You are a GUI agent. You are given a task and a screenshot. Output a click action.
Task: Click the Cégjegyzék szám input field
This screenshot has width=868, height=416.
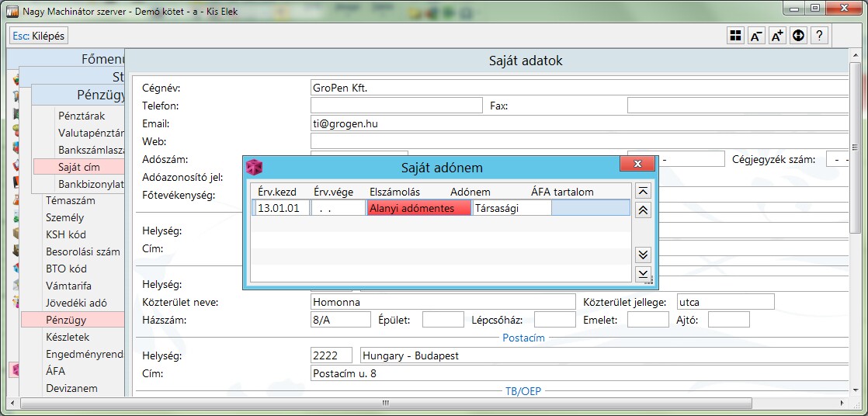[x=837, y=159]
